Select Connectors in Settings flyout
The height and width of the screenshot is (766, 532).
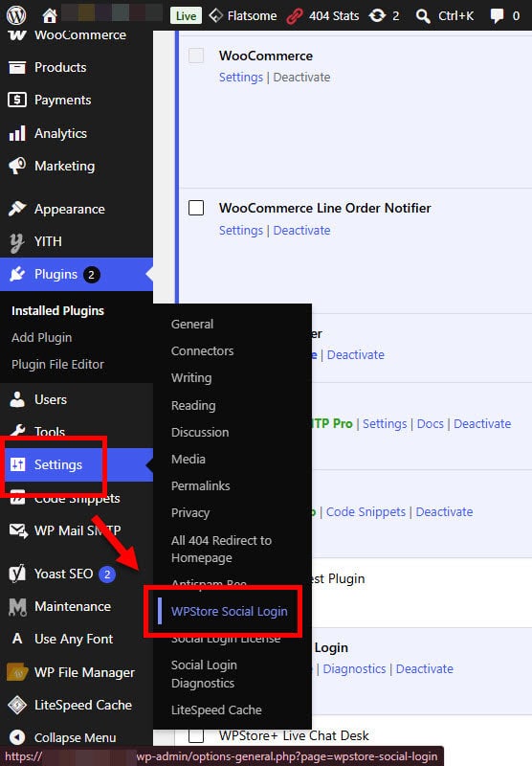[x=203, y=350]
